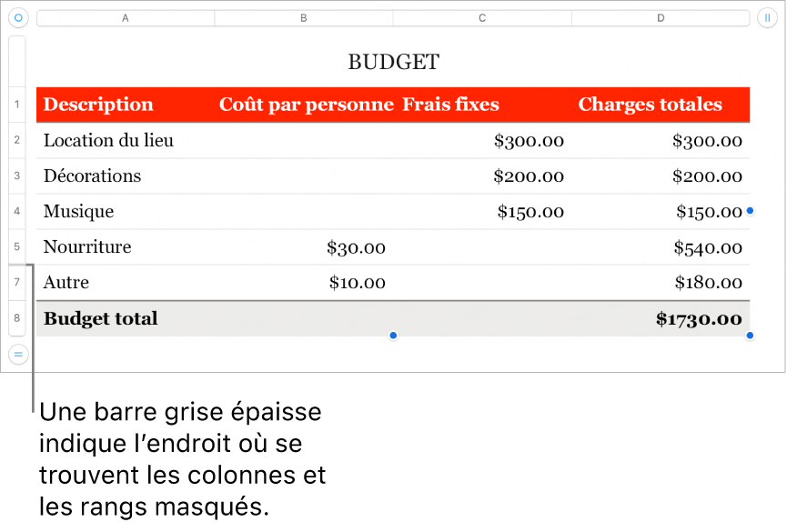
Task: Click the blue handle at table's bottom-right corner
Action: (x=751, y=336)
